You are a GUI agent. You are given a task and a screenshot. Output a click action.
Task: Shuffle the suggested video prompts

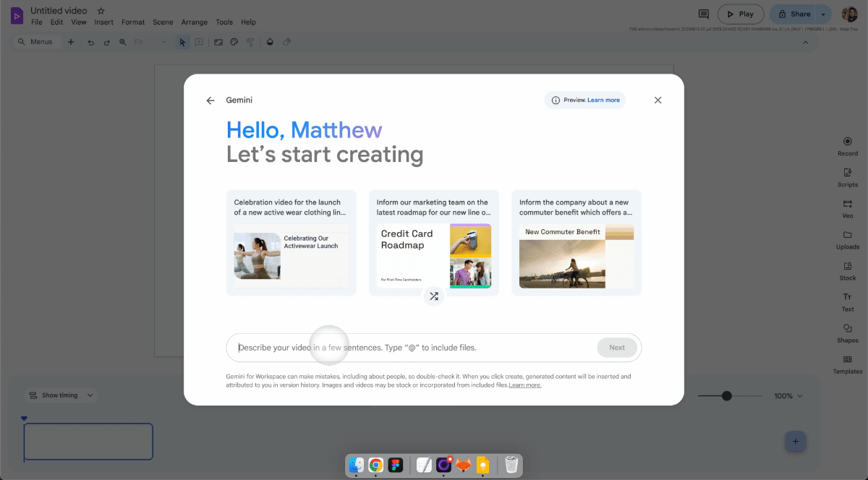(433, 296)
